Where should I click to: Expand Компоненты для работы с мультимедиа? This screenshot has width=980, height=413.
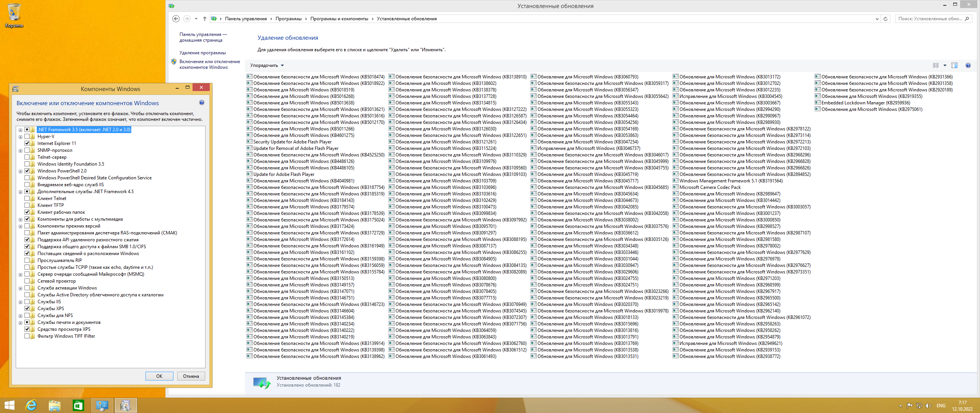(x=20, y=220)
